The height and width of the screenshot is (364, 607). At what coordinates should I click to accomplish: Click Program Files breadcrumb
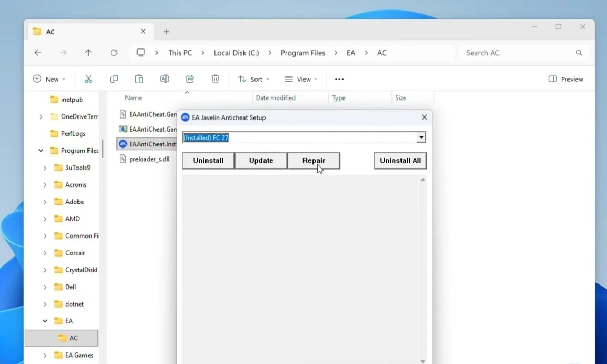pos(303,53)
